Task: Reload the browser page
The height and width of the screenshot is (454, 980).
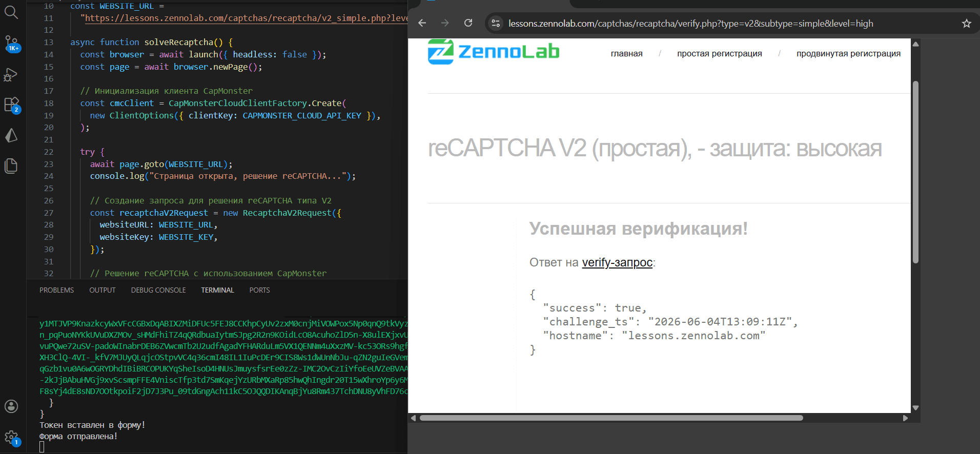Action: pyautogui.click(x=468, y=23)
